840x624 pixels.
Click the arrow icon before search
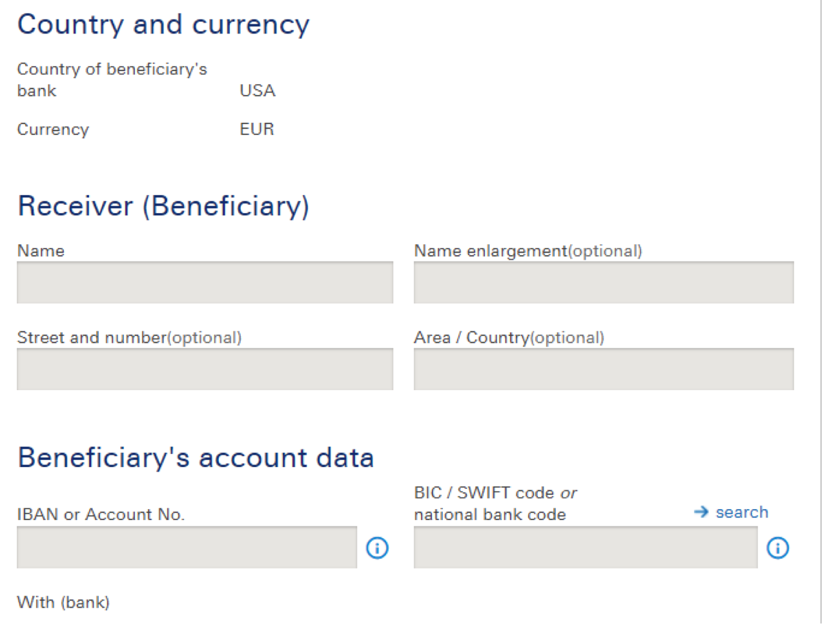click(x=701, y=512)
